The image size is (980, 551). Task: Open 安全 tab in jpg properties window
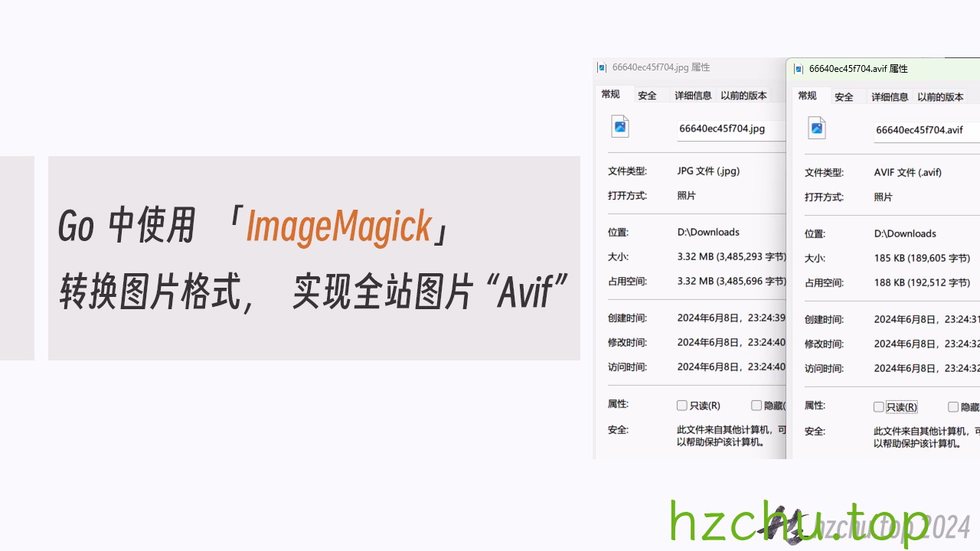[x=648, y=96]
